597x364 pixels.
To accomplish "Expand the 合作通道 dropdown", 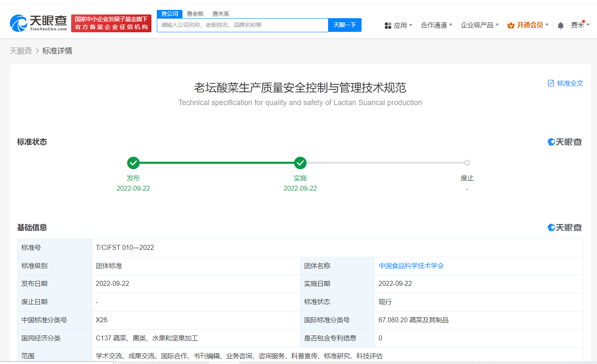I will point(436,25).
